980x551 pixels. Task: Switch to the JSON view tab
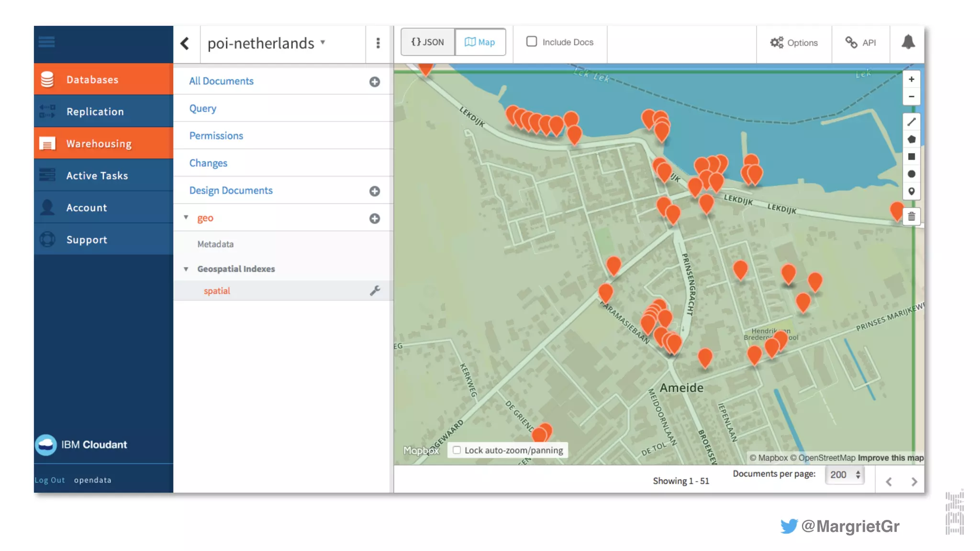[427, 42]
